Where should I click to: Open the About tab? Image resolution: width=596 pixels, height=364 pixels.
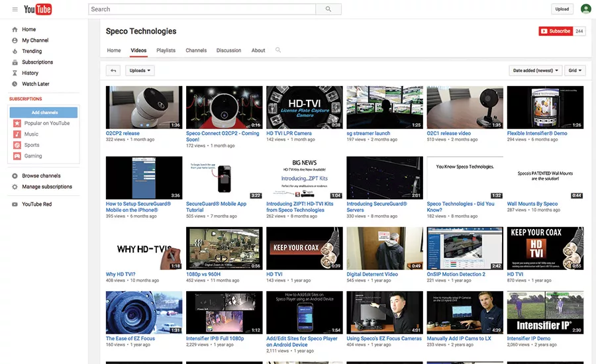pos(258,50)
